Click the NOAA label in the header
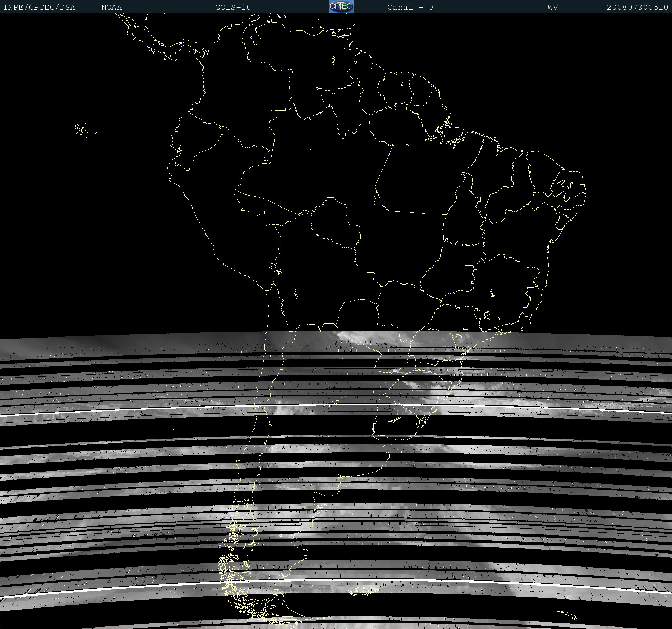 pyautogui.click(x=111, y=7)
